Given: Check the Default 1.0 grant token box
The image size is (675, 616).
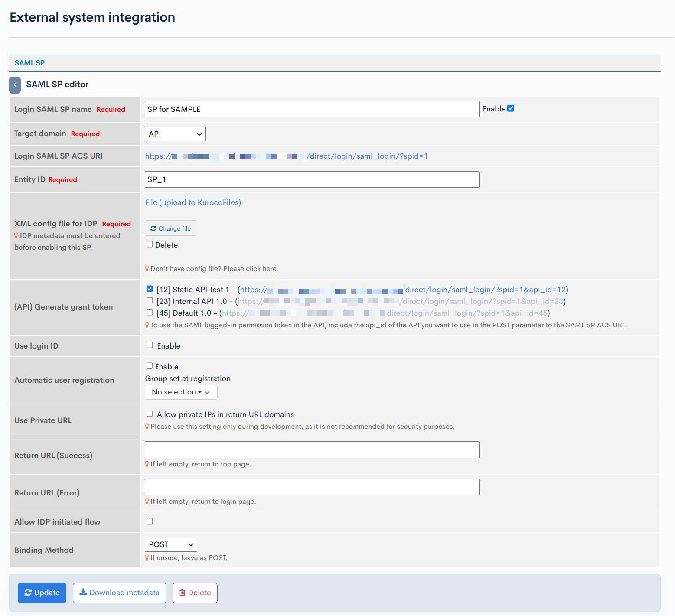Looking at the screenshot, I should point(150,312).
